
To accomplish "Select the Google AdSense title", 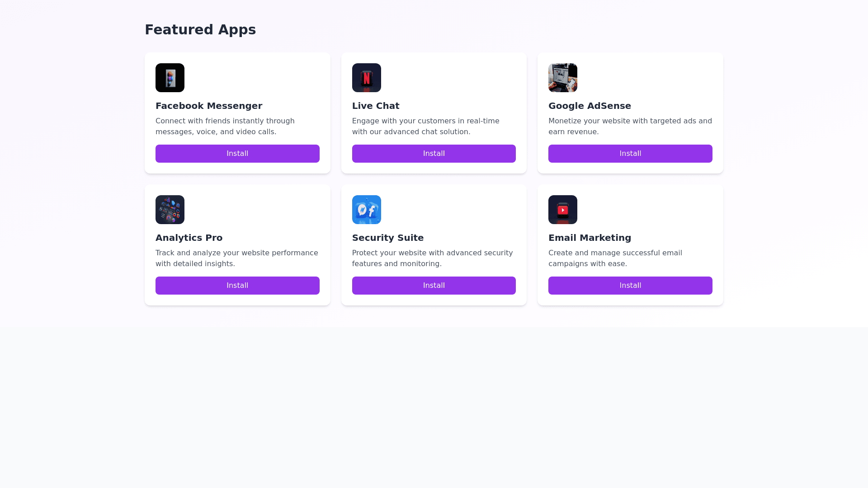I will [x=590, y=106].
